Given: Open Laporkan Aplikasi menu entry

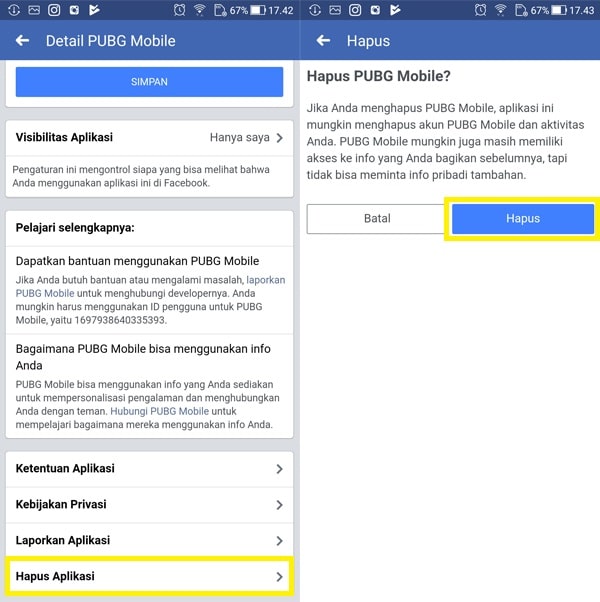Looking at the screenshot, I should tap(149, 541).
